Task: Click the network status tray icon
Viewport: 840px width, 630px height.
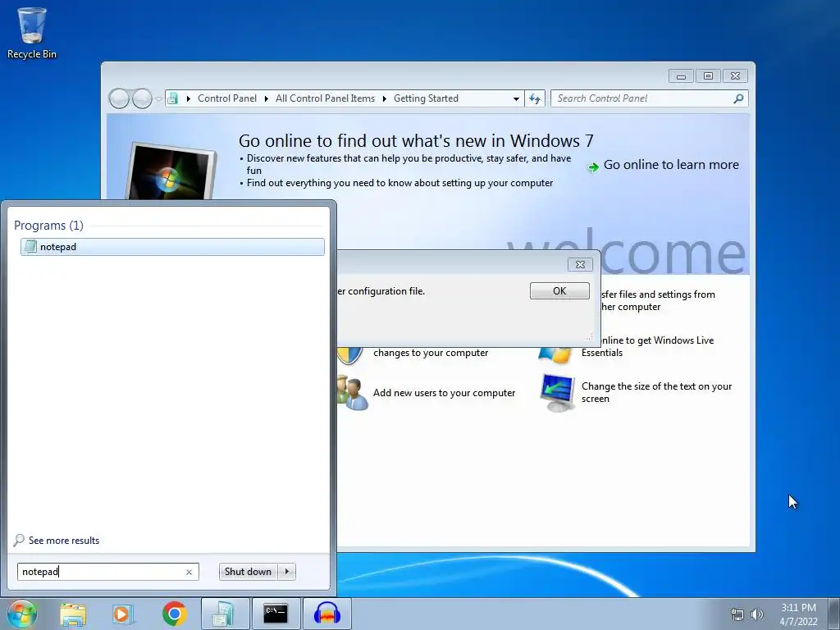Action: [x=737, y=614]
